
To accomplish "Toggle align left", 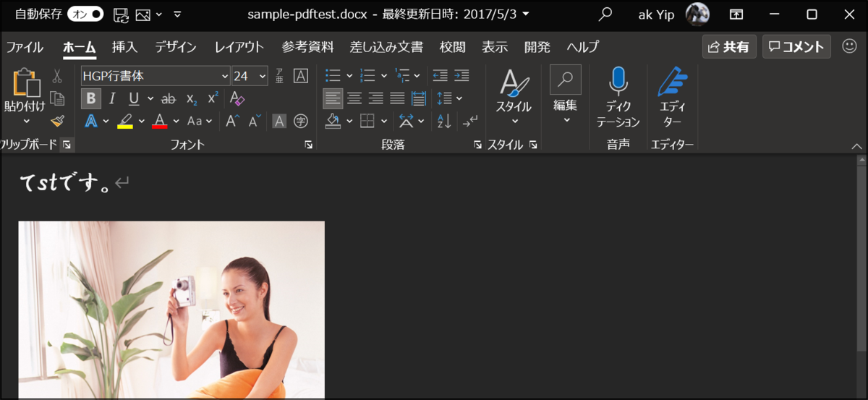I will (333, 98).
